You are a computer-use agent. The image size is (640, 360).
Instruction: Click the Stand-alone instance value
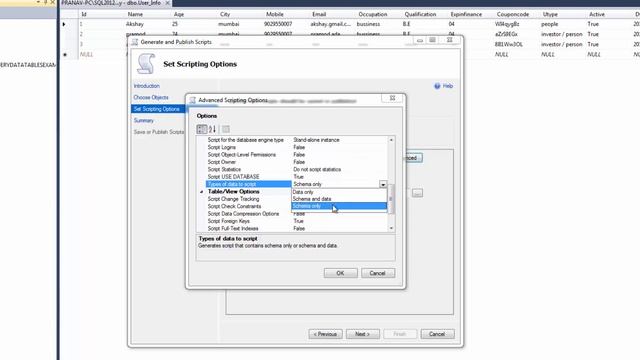[316, 140]
